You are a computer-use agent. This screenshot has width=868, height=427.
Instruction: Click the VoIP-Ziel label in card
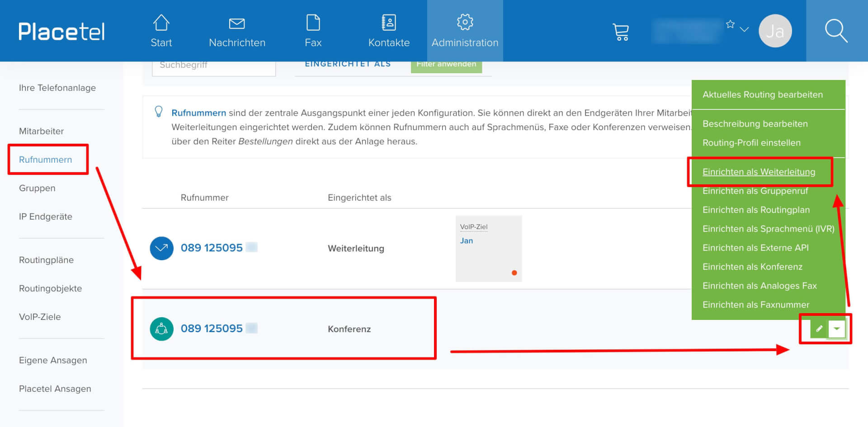coord(473,227)
